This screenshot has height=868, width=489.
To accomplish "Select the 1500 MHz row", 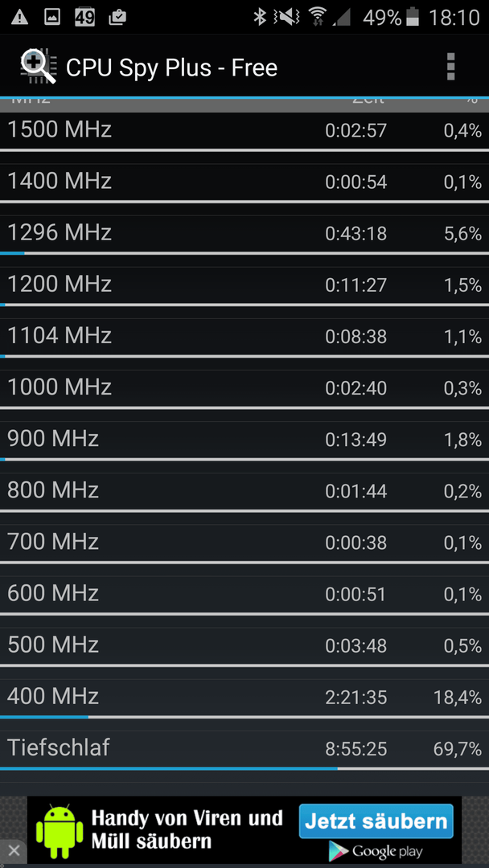I will [244, 131].
